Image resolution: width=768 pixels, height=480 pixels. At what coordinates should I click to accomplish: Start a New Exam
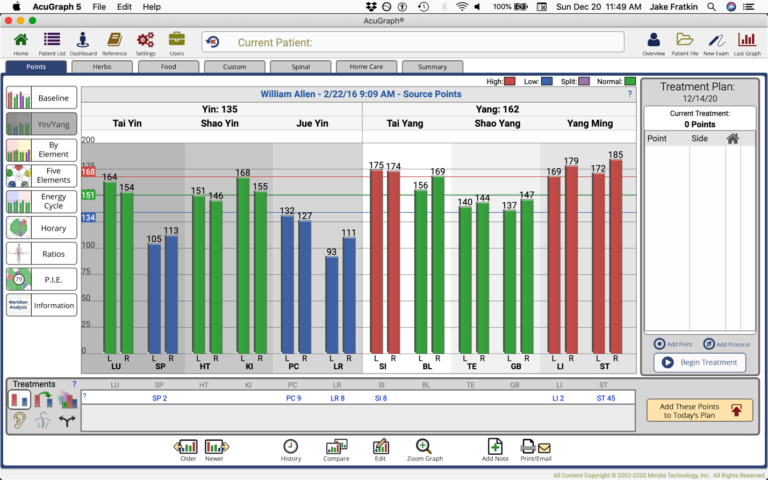pos(715,41)
